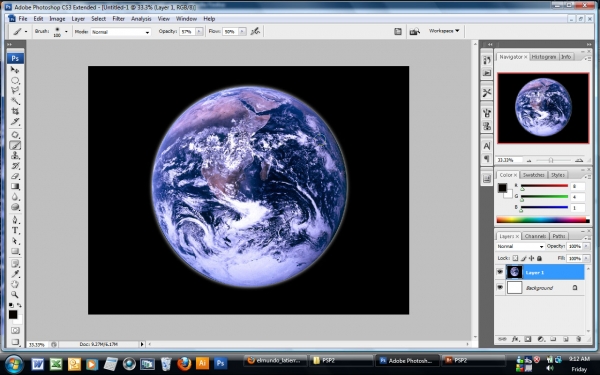Click the Firefox icon in the taskbar

coord(184,363)
